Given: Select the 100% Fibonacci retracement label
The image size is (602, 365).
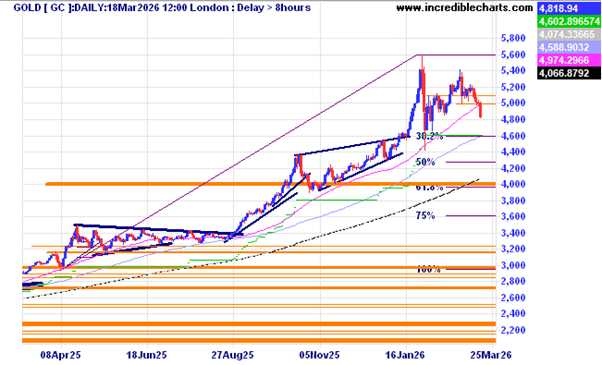Looking at the screenshot, I should tap(428, 269).
